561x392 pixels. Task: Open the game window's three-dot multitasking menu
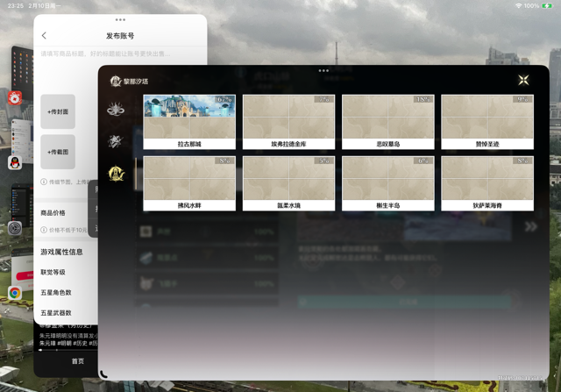click(323, 70)
